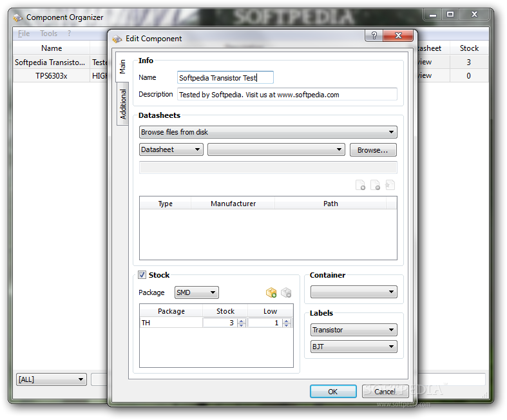Click the Name column header in main window

(52, 48)
